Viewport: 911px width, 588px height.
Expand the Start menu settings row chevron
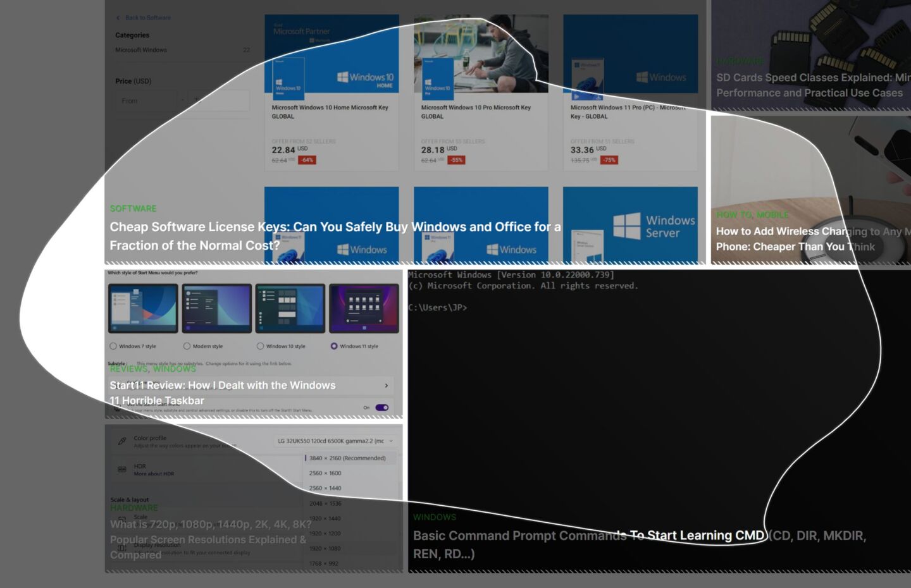387,385
